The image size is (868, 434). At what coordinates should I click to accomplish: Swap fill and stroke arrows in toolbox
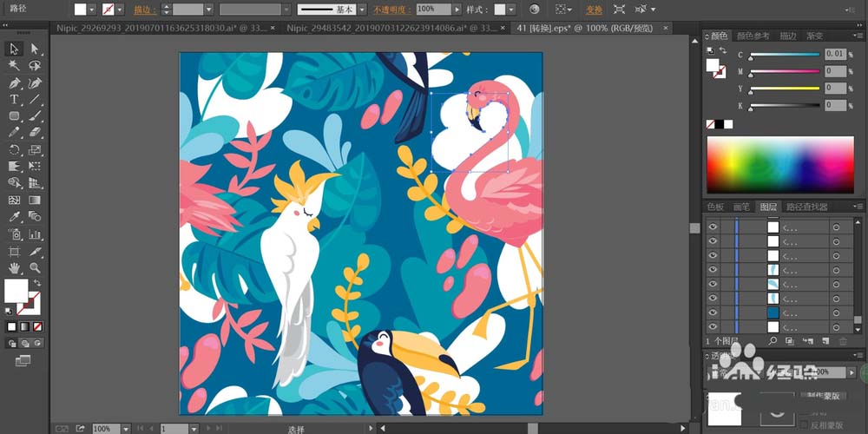click(x=37, y=283)
